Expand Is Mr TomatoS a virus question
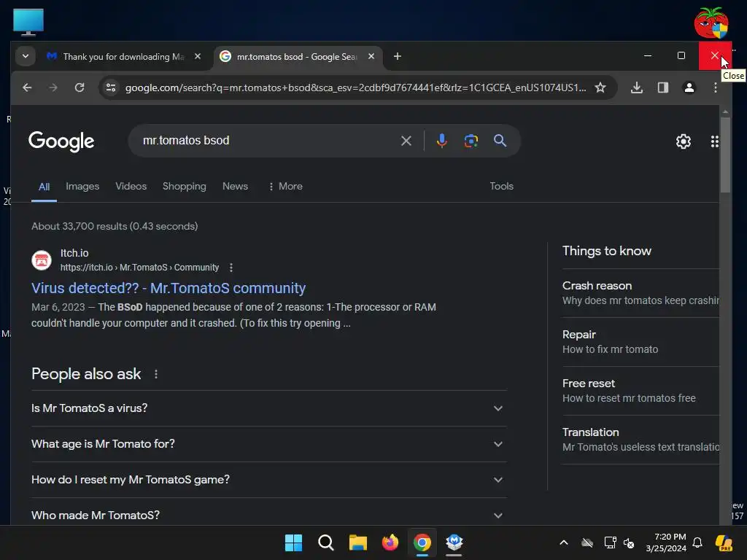 [x=269, y=408]
